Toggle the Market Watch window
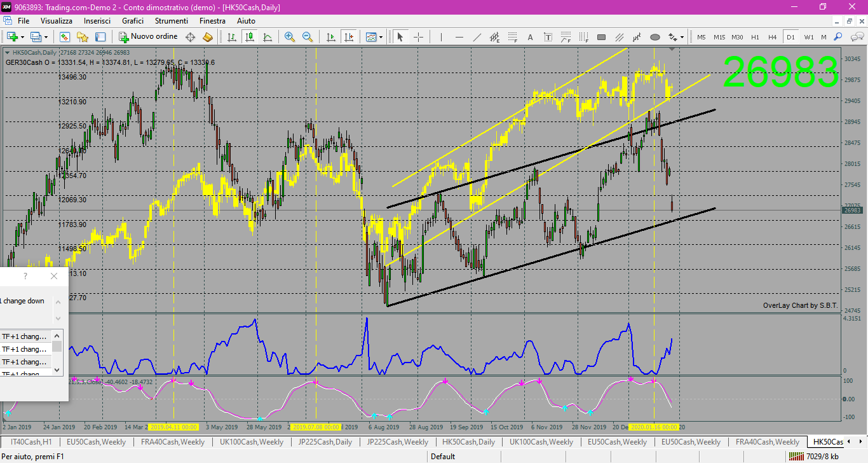Screen dimensions: 868x463 click(65, 37)
